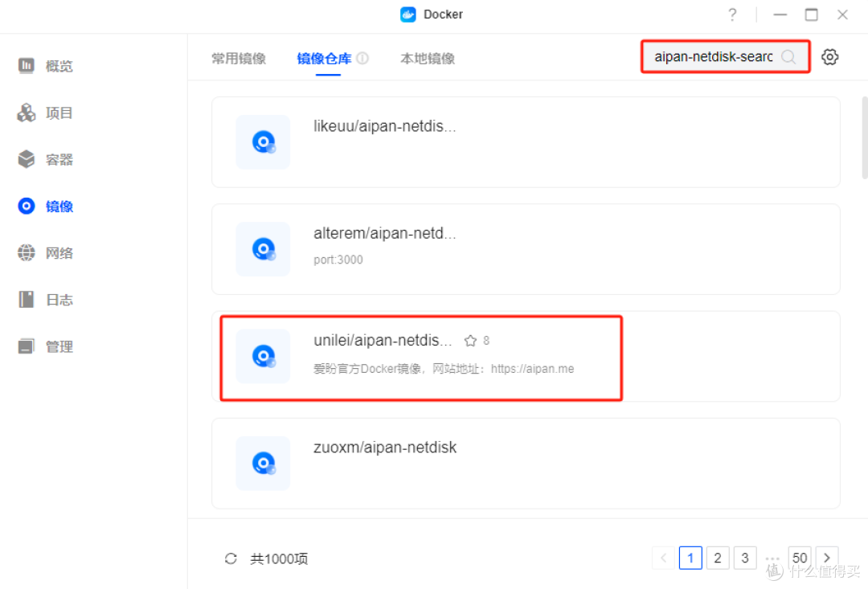Click the vertical scrollbar of the image list

click(x=865, y=137)
